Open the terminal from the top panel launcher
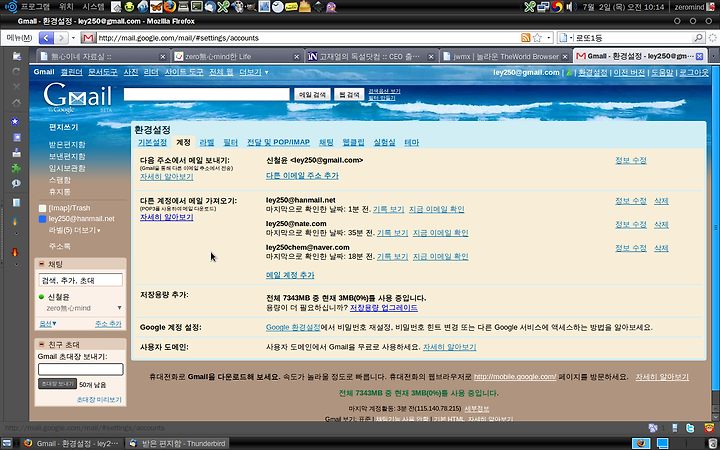 click(x=197, y=6)
